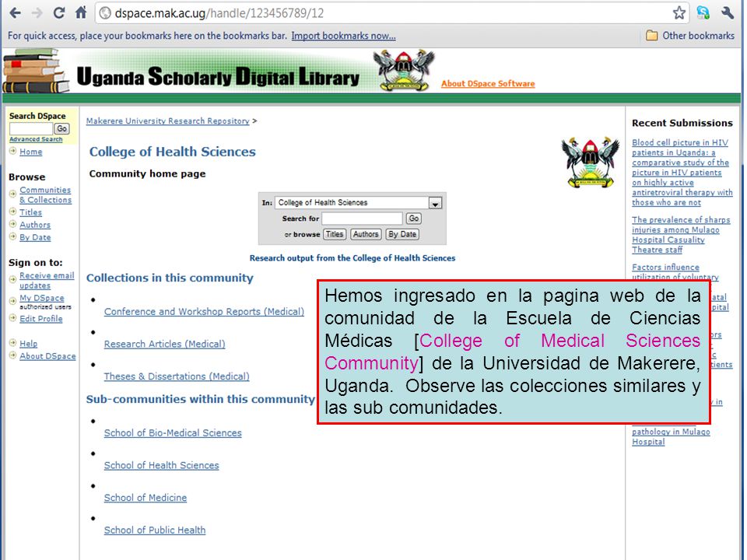747x560 pixels.
Task: Open pathology in Mulago Hospital submission
Action: (671, 436)
